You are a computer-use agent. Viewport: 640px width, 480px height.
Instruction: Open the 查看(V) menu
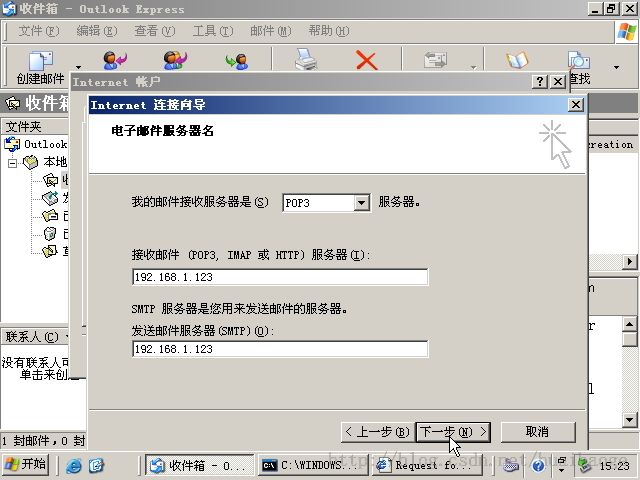click(x=155, y=31)
